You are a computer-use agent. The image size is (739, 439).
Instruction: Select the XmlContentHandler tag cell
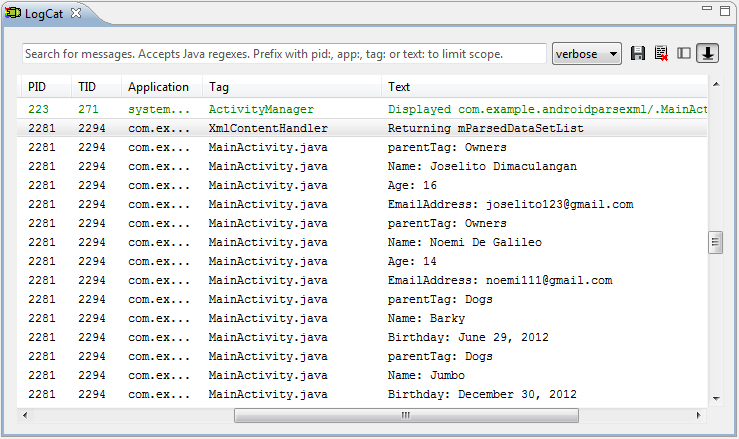(x=268, y=128)
